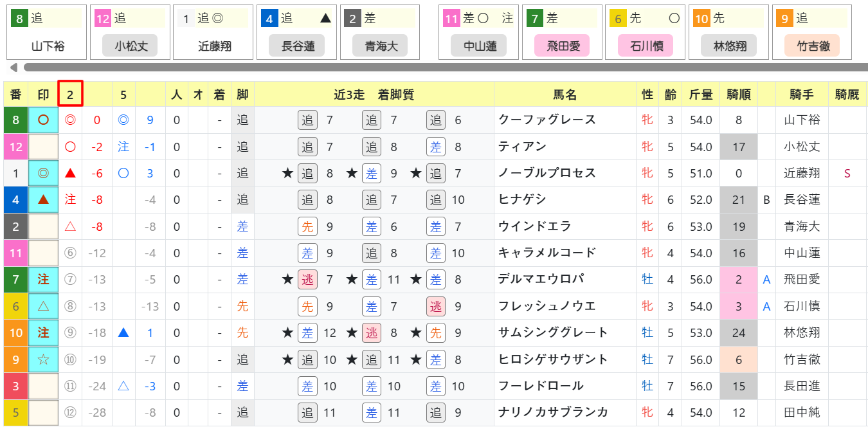Screen dimensions: 868x427
Task: Sort by 印 column header
Action: click(43, 95)
